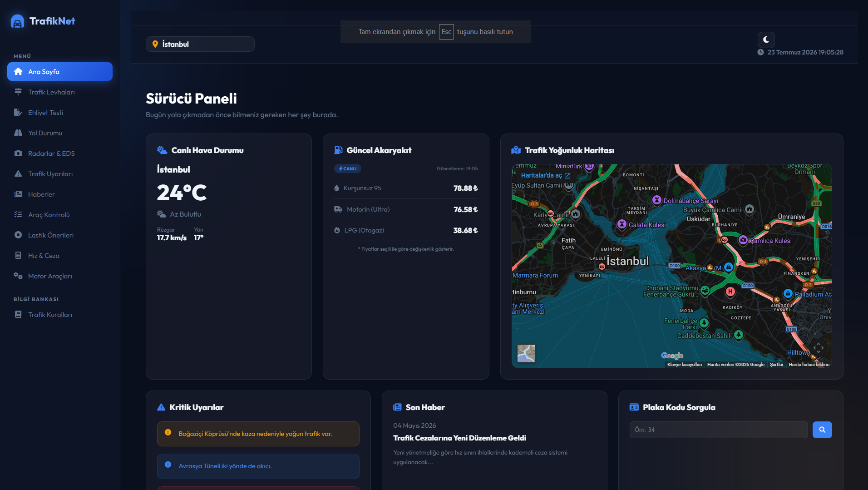
Task: Select Galata Kulesi map marker
Action: (622, 224)
